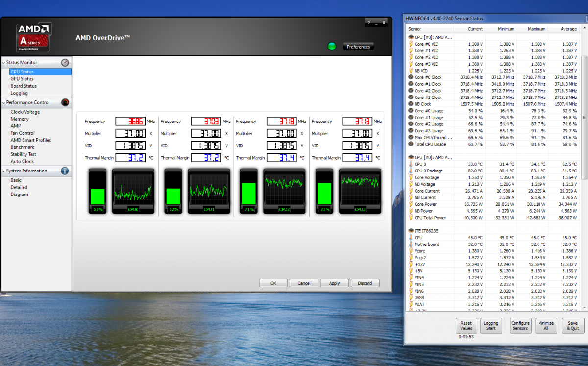The width and height of the screenshot is (588, 366).
Task: Click the chip icon of ITE IT8623E group
Action: click(x=411, y=231)
